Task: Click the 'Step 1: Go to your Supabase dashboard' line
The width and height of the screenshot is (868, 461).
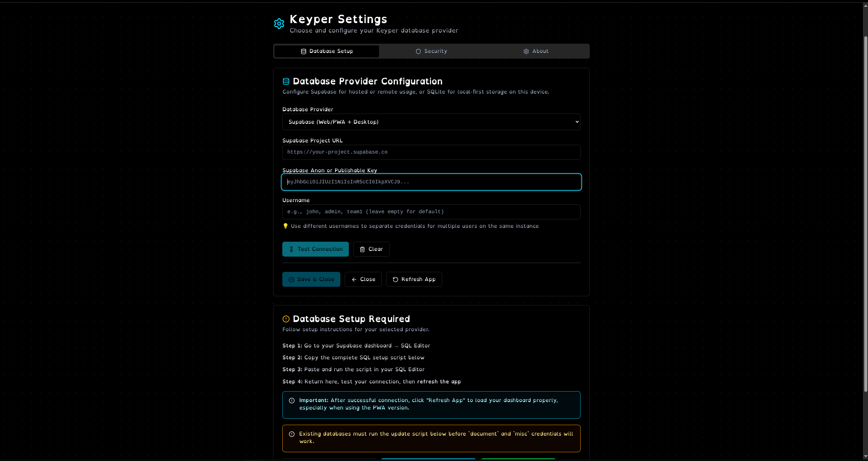Action: coord(356,346)
